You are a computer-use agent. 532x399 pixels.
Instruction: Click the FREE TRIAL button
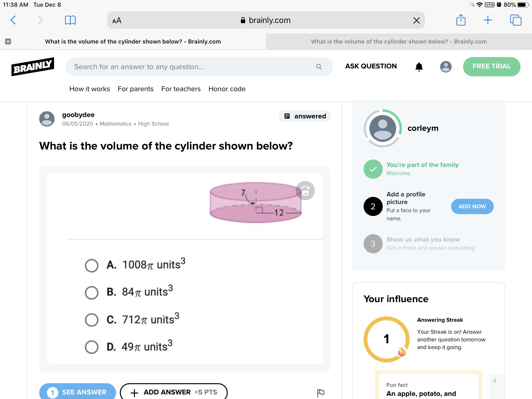coord(491,66)
